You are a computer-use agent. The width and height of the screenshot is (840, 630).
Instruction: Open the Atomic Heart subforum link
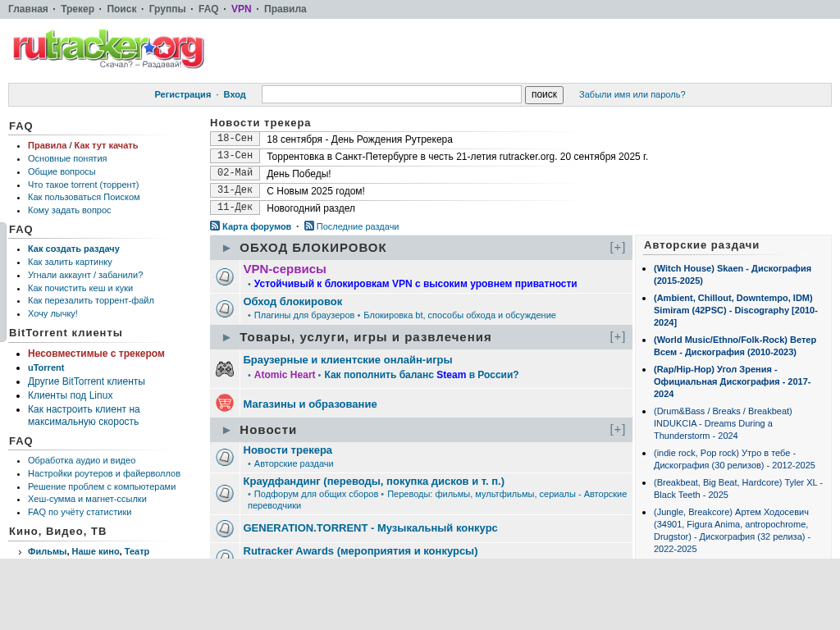284,375
